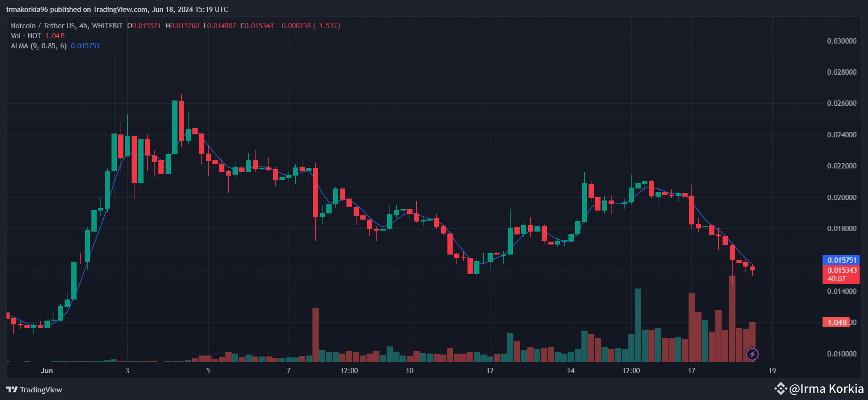Screen dimensions: 868x400
Task: Click the 0.020000 price scale label
Action: 842,198
